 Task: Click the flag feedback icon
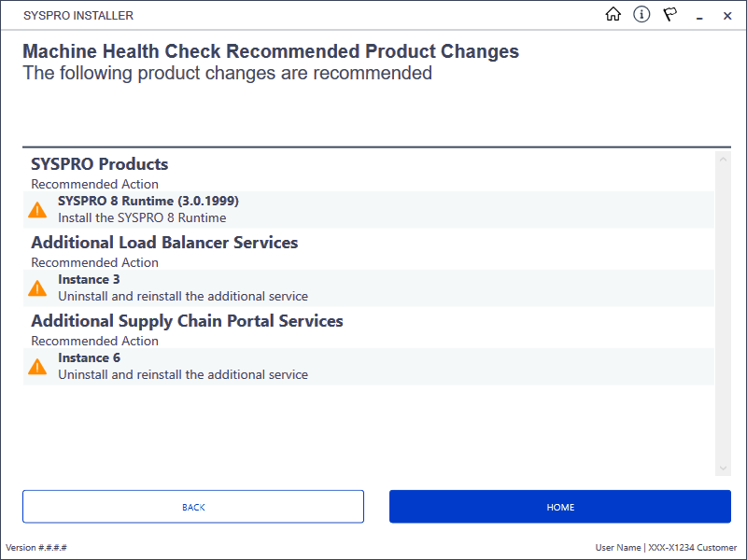click(669, 14)
